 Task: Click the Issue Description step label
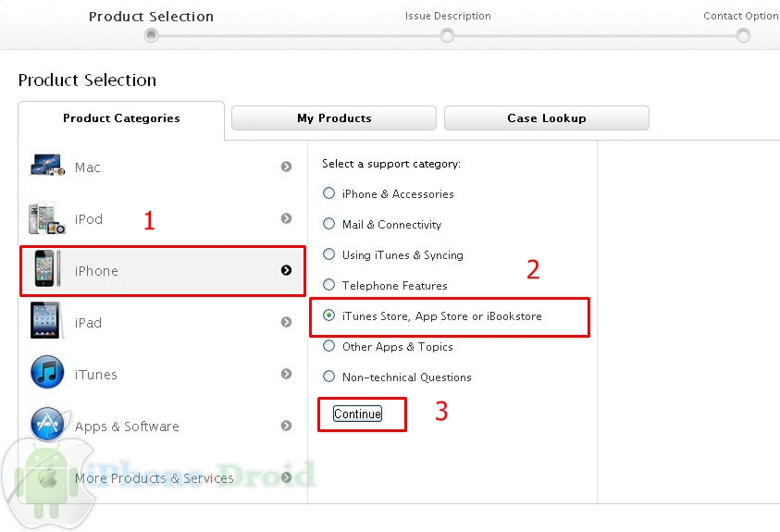(448, 16)
